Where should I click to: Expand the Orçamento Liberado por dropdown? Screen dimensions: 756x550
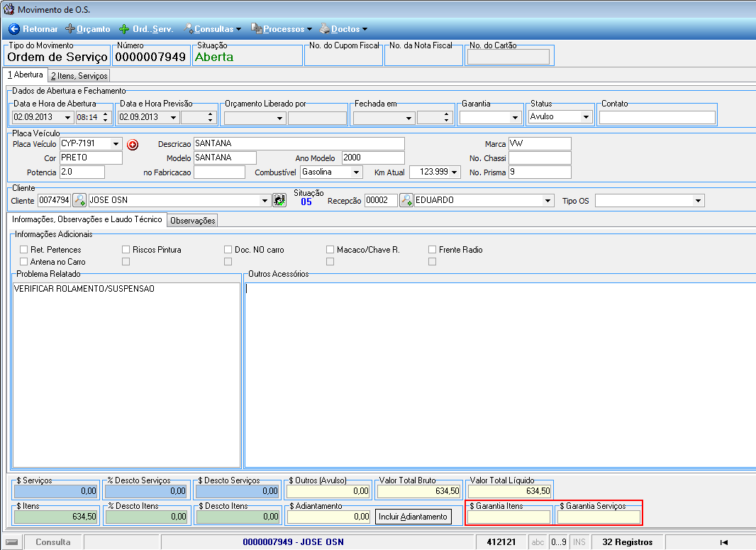point(279,119)
